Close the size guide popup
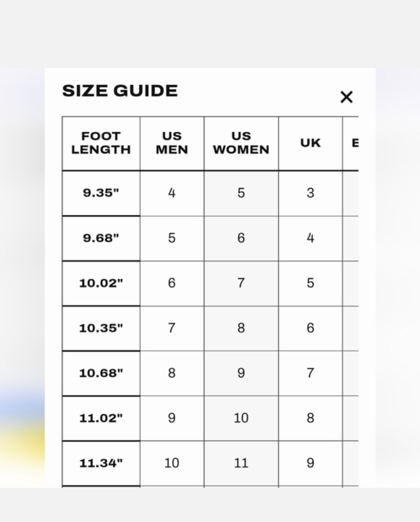 (346, 97)
